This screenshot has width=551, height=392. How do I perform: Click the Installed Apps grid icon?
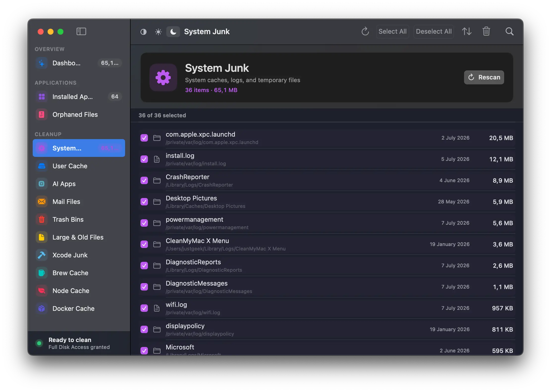coord(42,97)
